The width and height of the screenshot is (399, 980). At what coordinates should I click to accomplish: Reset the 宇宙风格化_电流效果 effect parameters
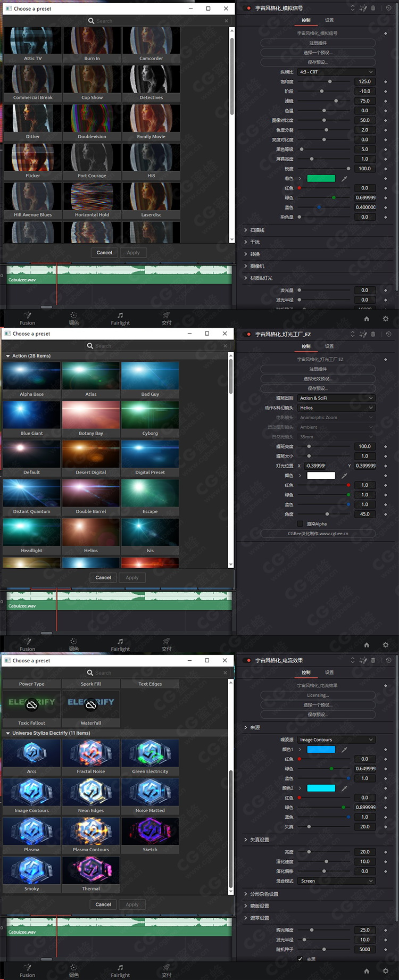(388, 660)
